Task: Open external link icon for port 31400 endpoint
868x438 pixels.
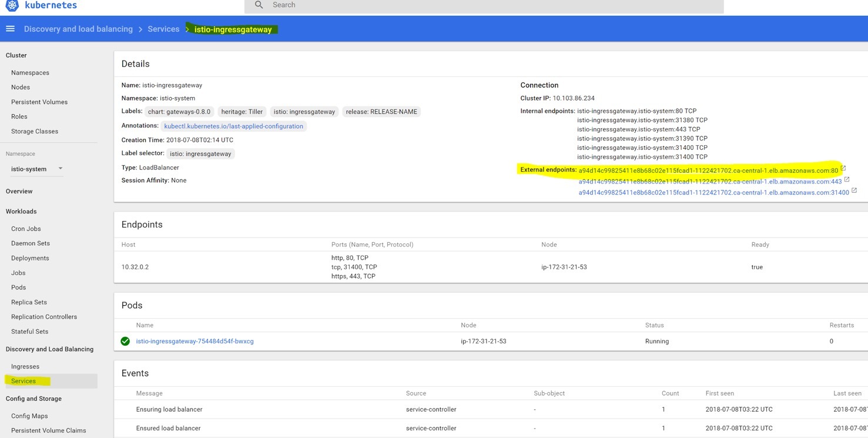Action: [x=854, y=190]
